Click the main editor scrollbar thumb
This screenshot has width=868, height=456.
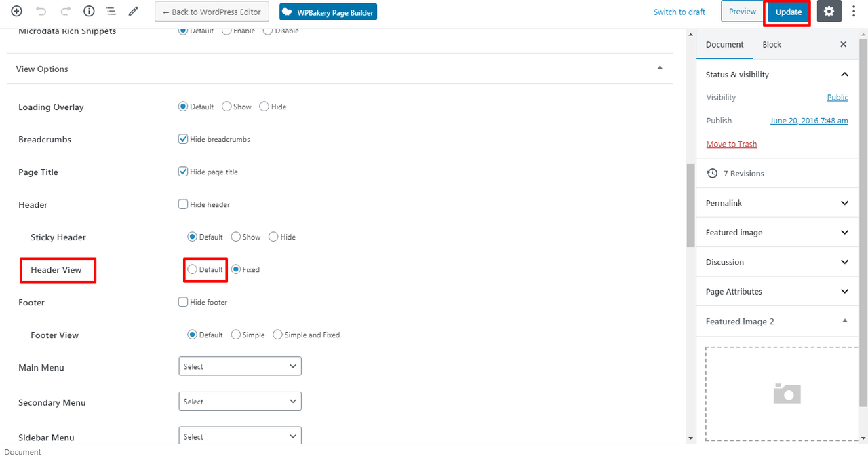click(690, 205)
